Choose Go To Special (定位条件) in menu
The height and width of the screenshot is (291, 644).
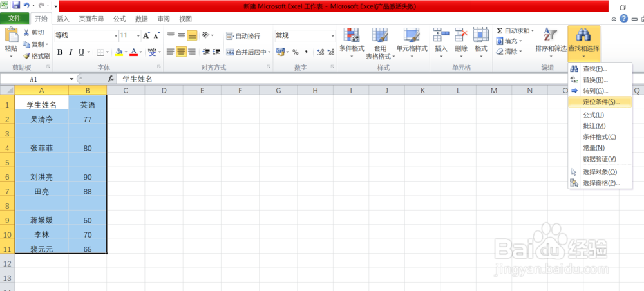click(600, 102)
